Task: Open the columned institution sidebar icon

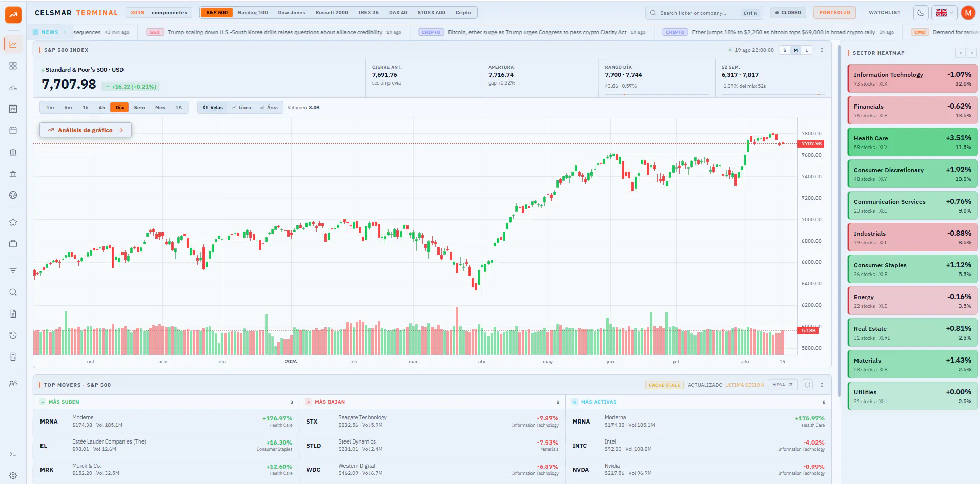Action: pos(13,174)
